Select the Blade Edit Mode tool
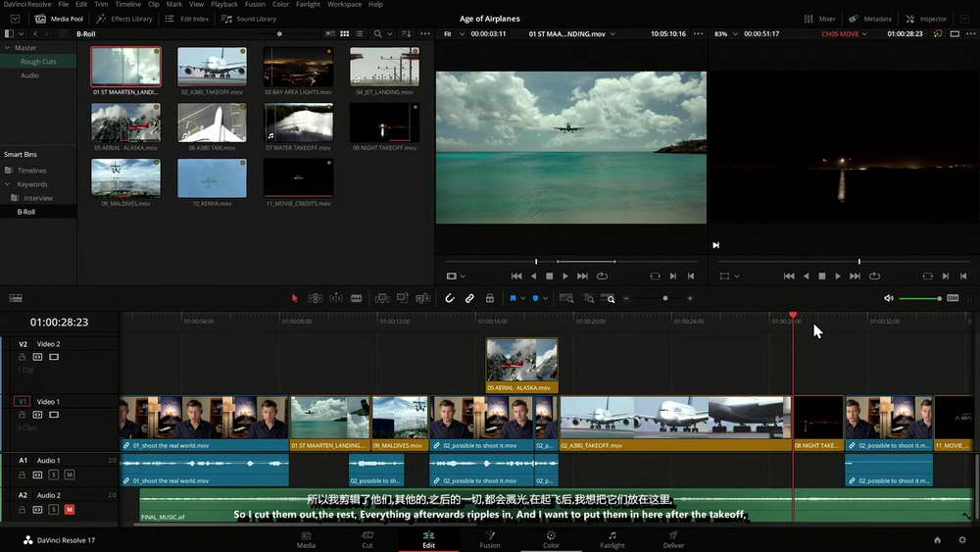This screenshot has width=980, height=552. point(357,298)
